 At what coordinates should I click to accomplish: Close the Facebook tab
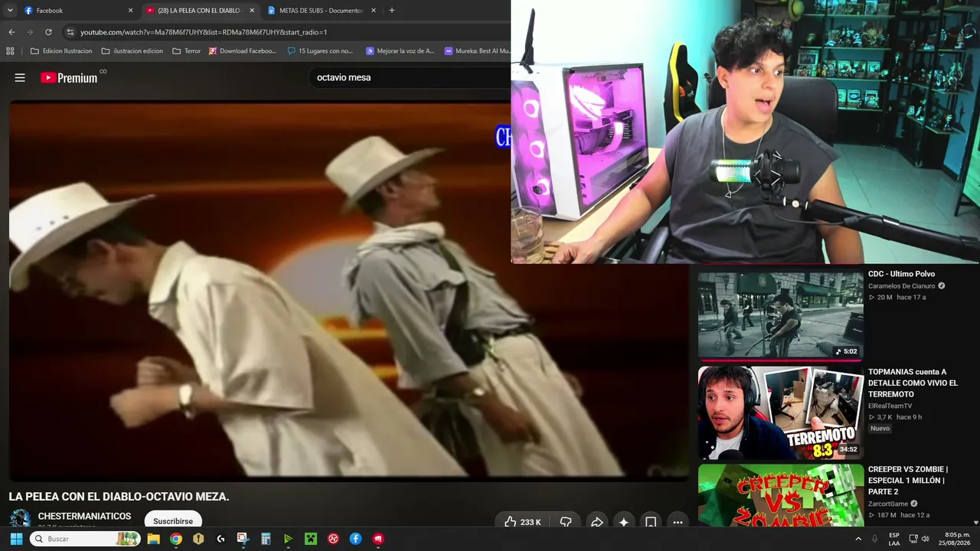point(130,11)
